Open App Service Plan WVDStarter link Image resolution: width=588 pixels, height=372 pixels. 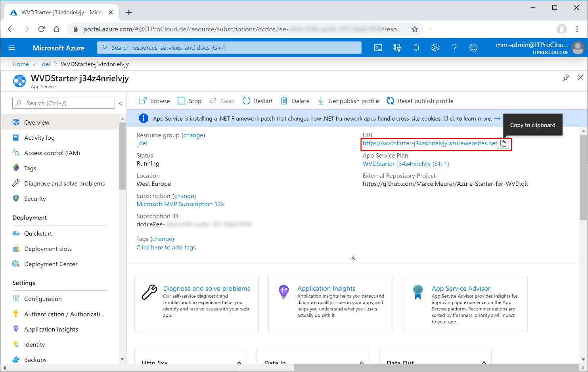tap(406, 164)
